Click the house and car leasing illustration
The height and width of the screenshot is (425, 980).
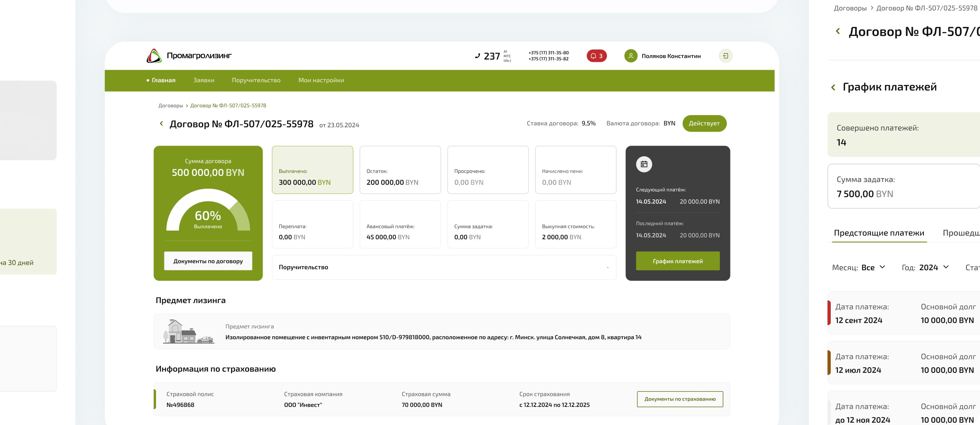[x=188, y=332]
